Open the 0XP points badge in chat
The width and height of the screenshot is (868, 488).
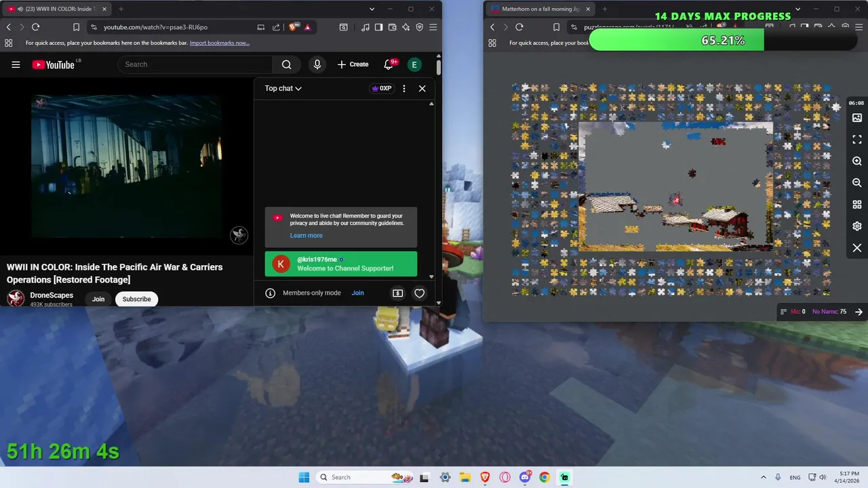point(382,88)
